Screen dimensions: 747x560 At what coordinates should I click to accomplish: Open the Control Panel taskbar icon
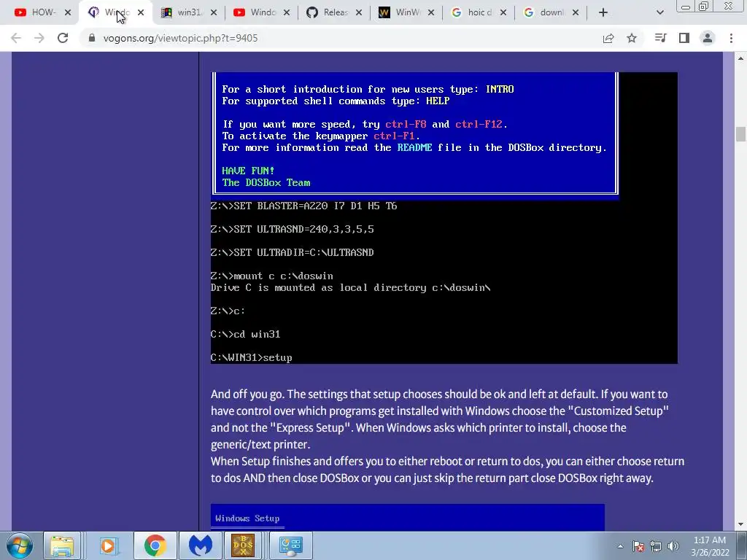tap(290, 545)
